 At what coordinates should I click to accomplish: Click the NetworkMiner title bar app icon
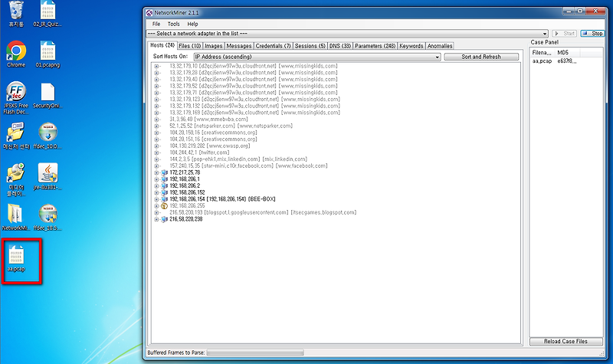pos(149,12)
